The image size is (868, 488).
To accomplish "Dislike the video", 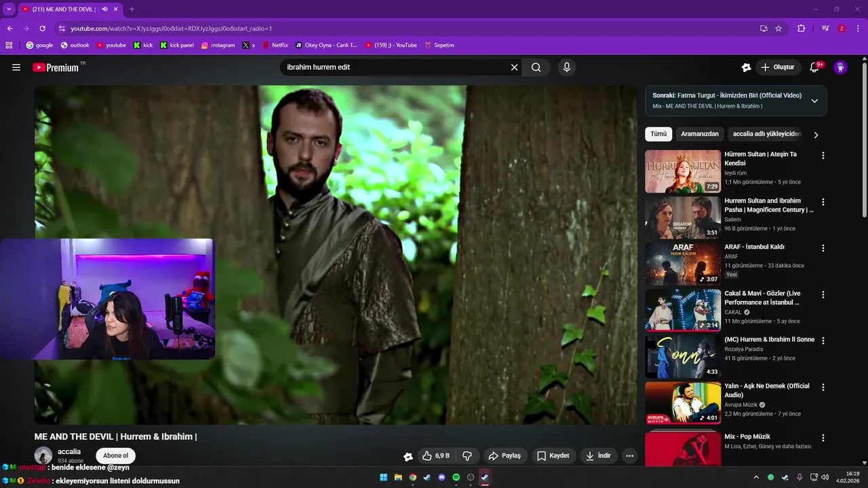I will tap(467, 455).
